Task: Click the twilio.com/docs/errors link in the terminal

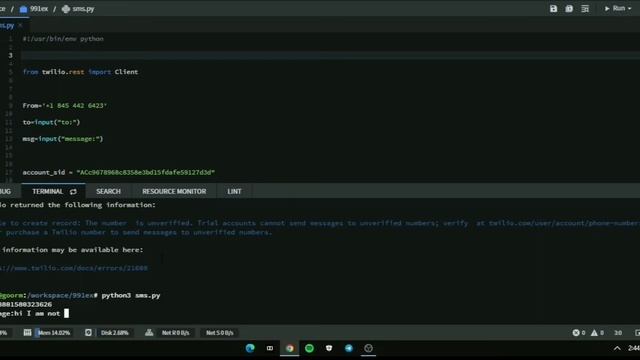Action: coord(74,268)
